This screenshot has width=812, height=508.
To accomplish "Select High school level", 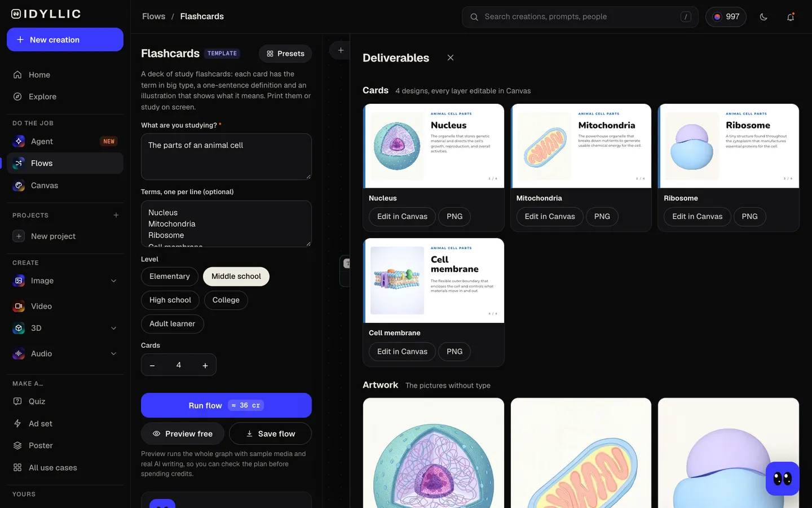I will (x=170, y=300).
